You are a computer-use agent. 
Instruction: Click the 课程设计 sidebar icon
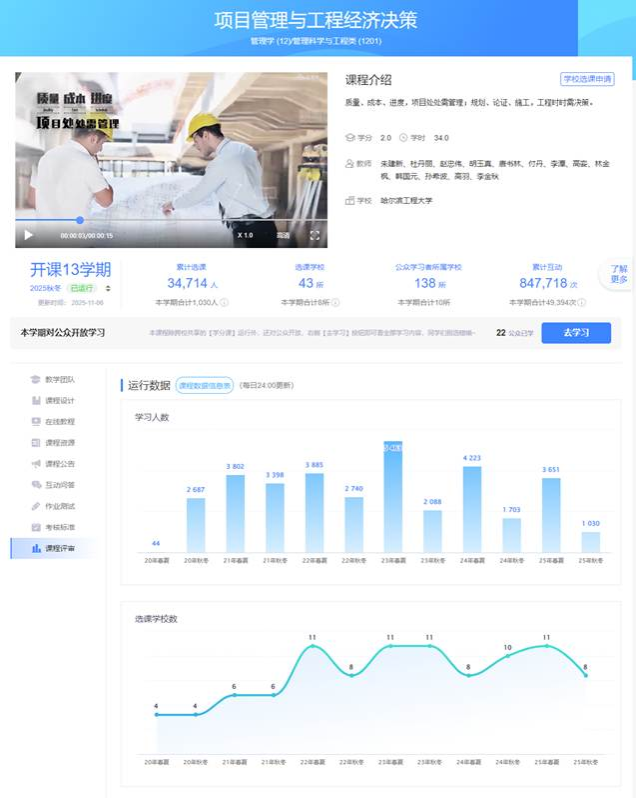36,401
